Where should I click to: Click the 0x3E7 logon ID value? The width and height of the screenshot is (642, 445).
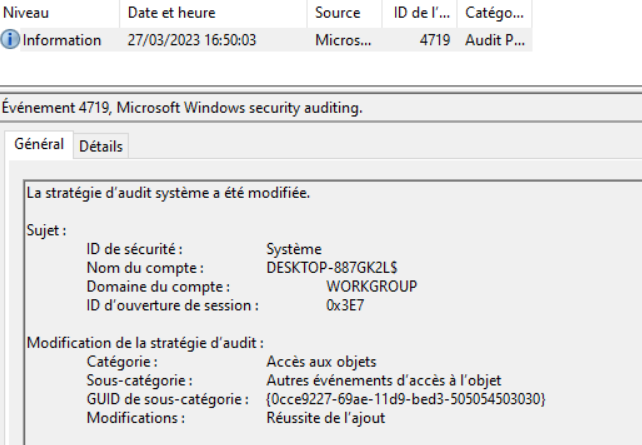click(346, 305)
